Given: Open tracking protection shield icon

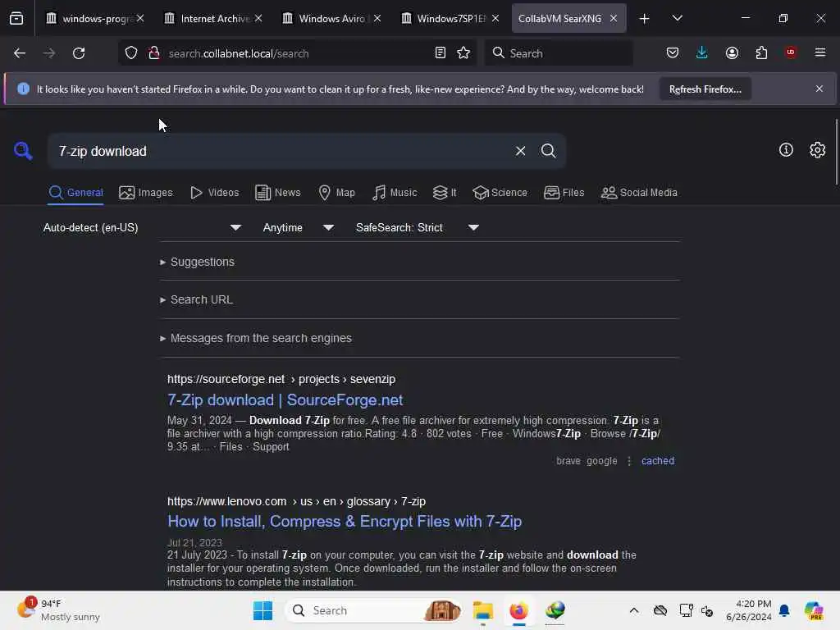Looking at the screenshot, I should 131,53.
